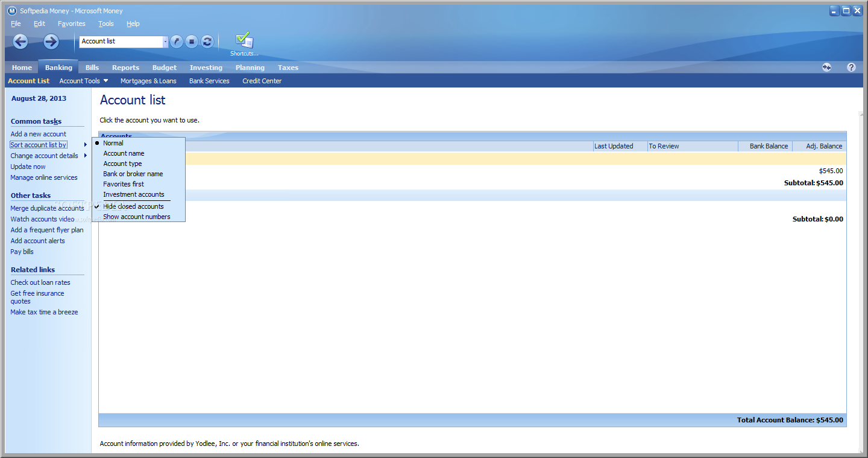Viewport: 868px width, 458px height.
Task: Toggle Hide closed accounts option
Action: (133, 206)
